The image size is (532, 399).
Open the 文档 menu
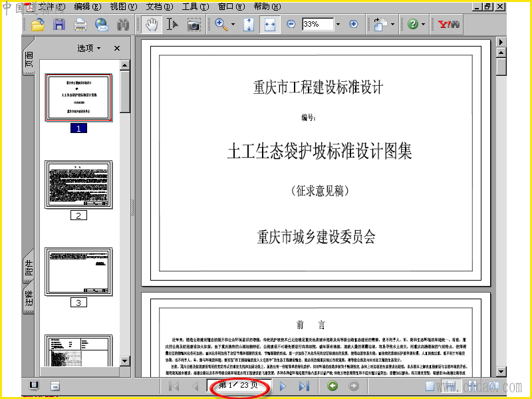coord(160,7)
